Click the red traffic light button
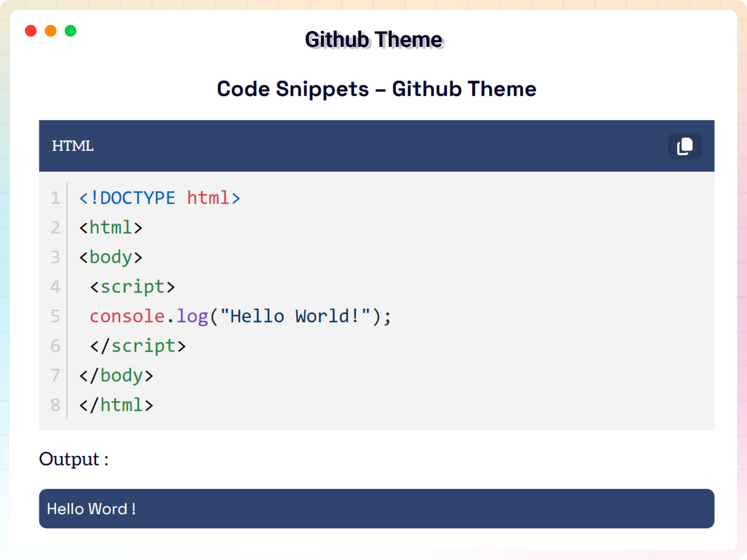 [31, 31]
